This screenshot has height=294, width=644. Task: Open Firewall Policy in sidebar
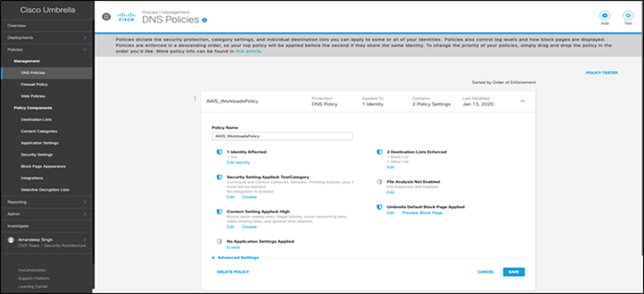(34, 85)
